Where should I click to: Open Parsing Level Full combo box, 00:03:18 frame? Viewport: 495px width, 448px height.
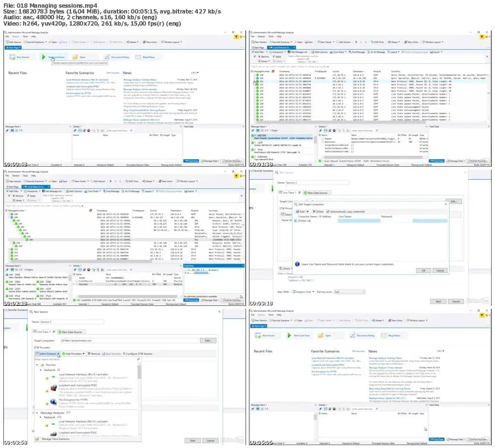point(349,292)
